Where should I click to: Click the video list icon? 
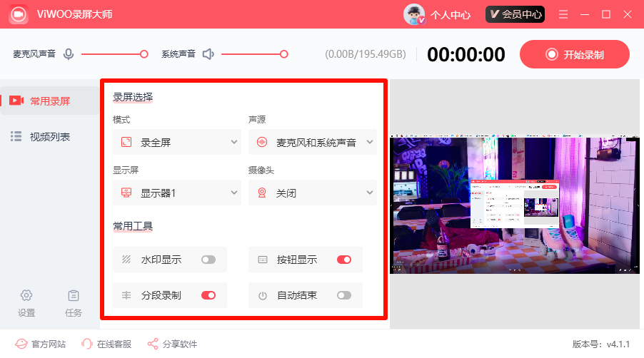pos(16,136)
